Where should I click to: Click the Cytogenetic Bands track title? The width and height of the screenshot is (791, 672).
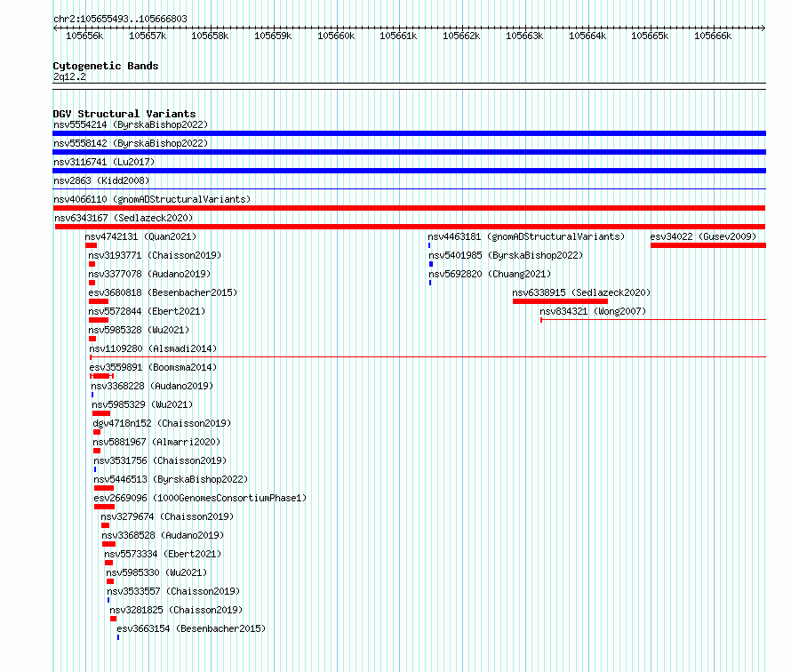(x=106, y=66)
